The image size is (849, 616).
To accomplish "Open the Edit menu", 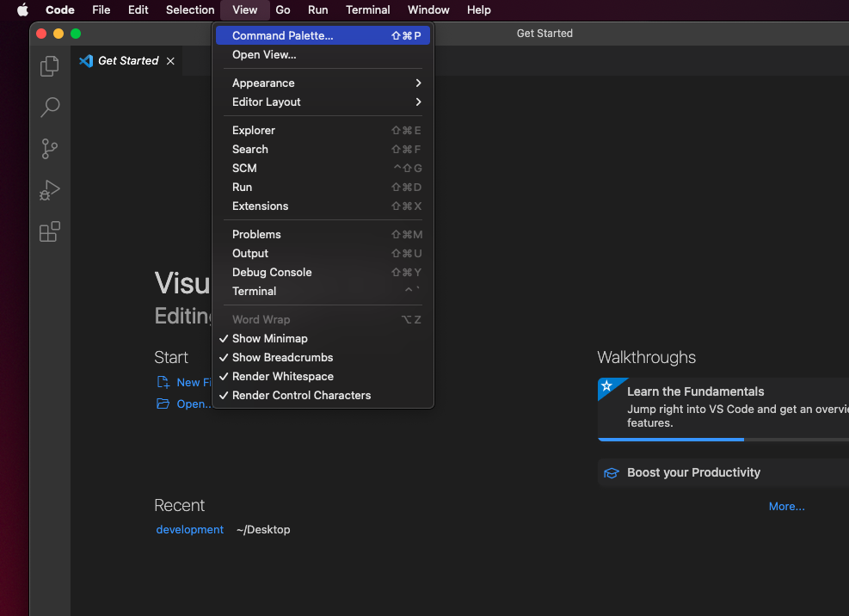I will tap(138, 9).
